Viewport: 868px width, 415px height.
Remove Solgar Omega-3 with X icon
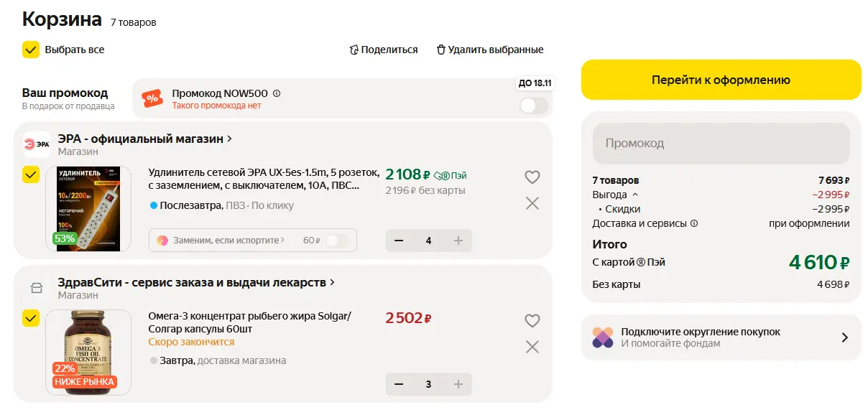(532, 347)
